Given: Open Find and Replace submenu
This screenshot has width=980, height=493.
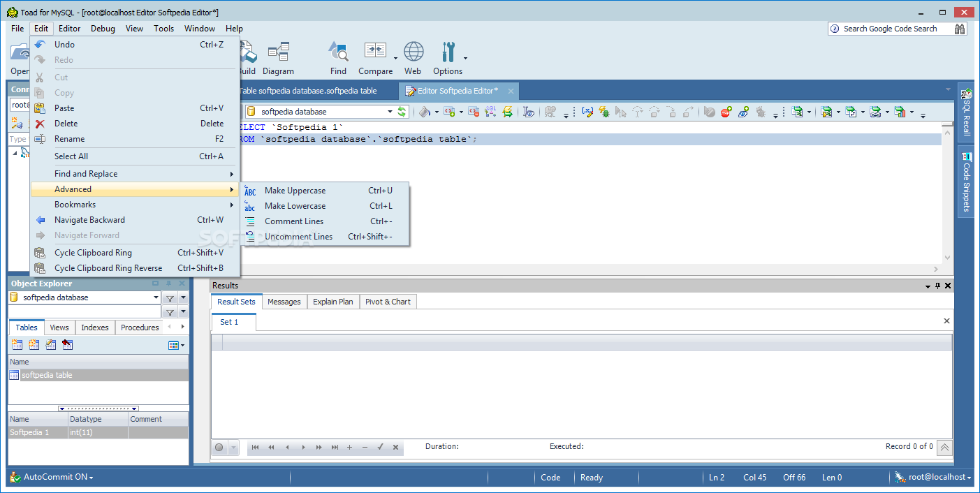Looking at the screenshot, I should tap(135, 174).
